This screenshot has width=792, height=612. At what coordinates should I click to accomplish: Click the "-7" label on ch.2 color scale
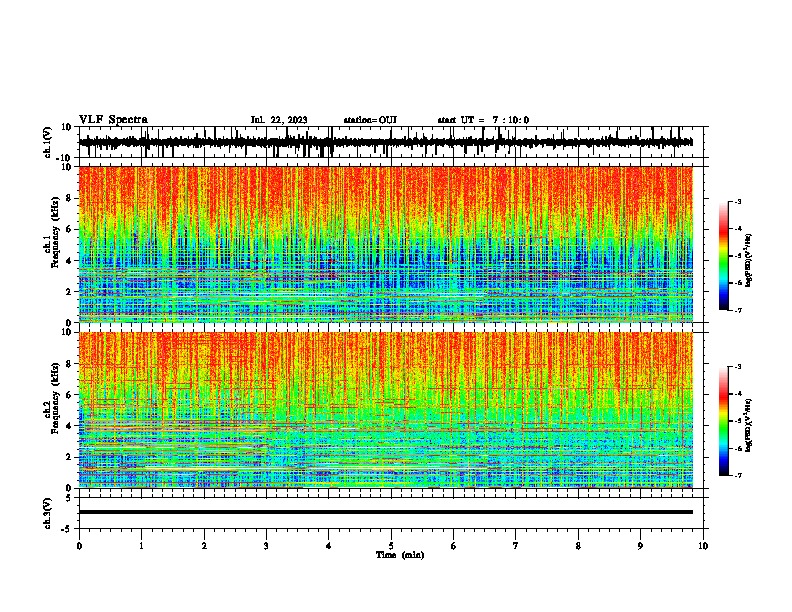pos(737,475)
